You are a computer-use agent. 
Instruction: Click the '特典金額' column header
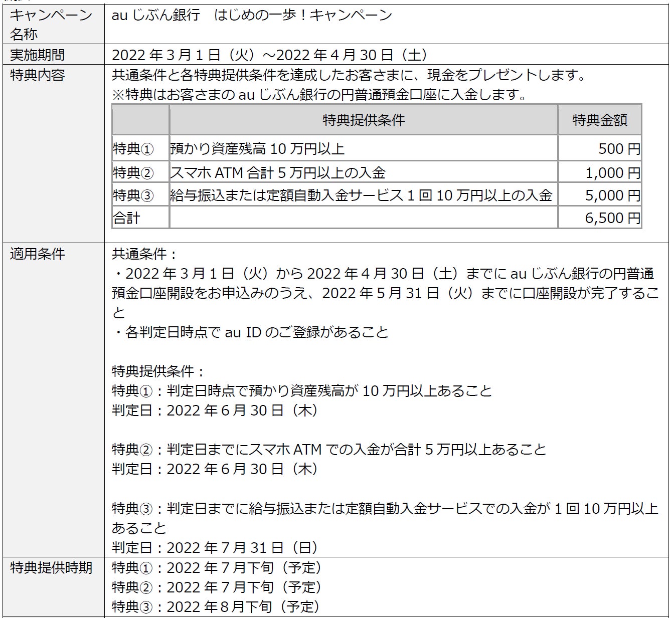(600, 120)
